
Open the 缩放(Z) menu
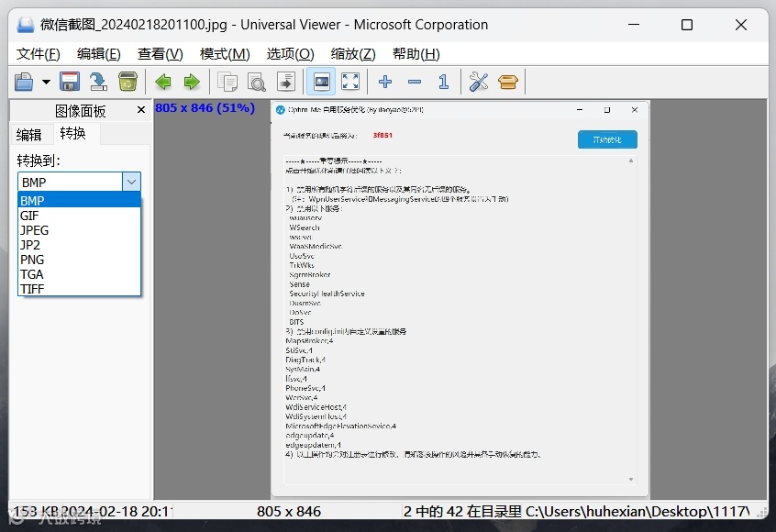click(353, 54)
